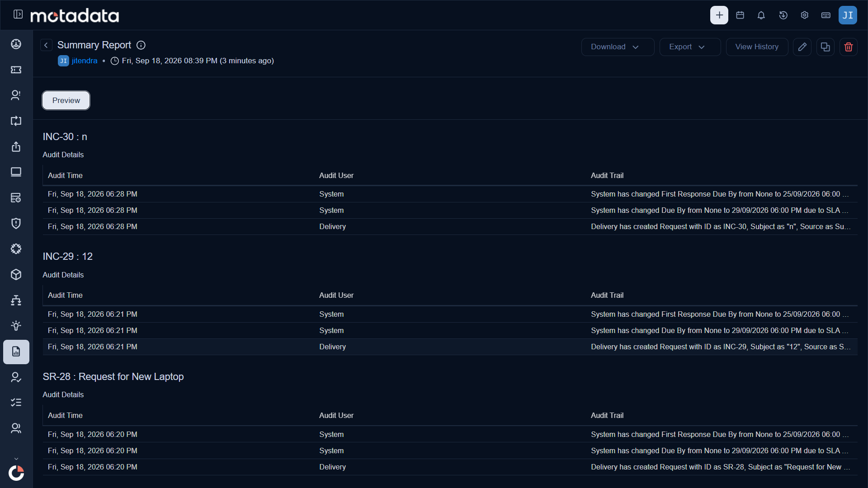Click the INC-30 : n heading

coord(65,136)
